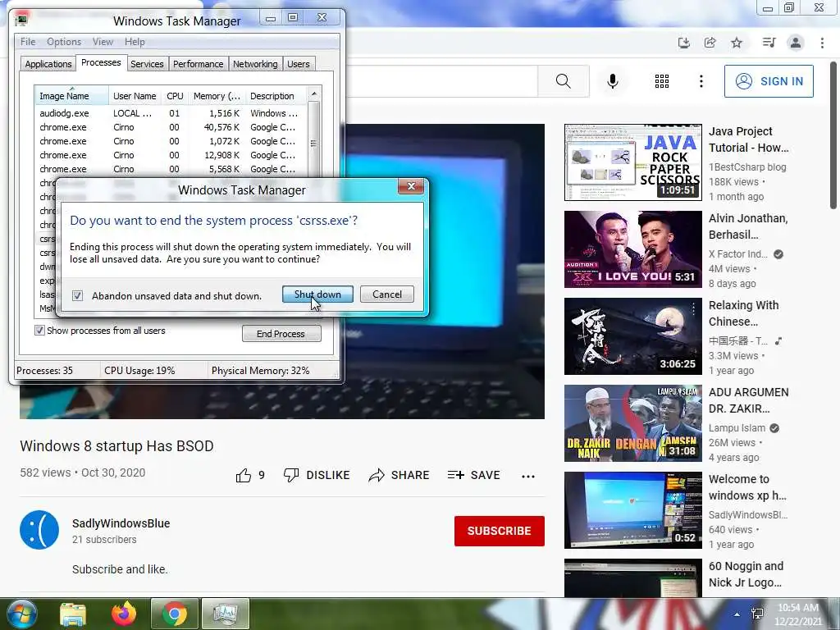Open YouTube settings three-dot menu
The width and height of the screenshot is (840, 630).
[x=701, y=81]
